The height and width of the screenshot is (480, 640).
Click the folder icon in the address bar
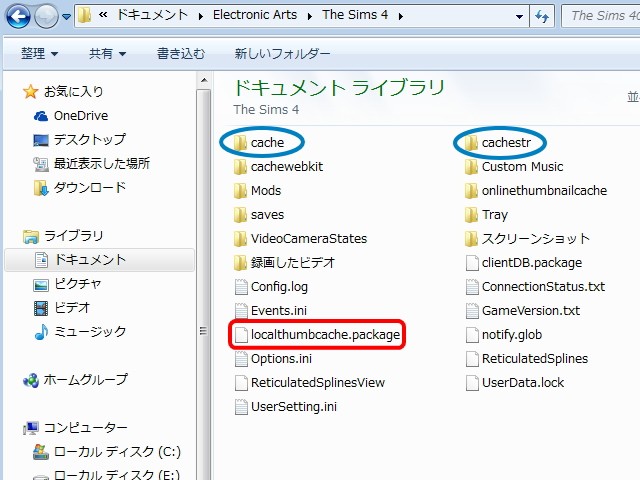(84, 16)
